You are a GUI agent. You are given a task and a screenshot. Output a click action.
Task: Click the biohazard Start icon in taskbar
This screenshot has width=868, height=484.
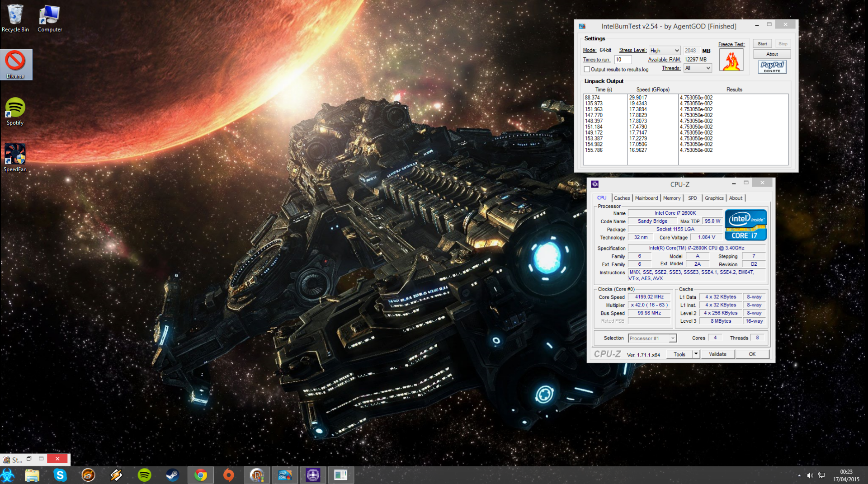tap(8, 475)
